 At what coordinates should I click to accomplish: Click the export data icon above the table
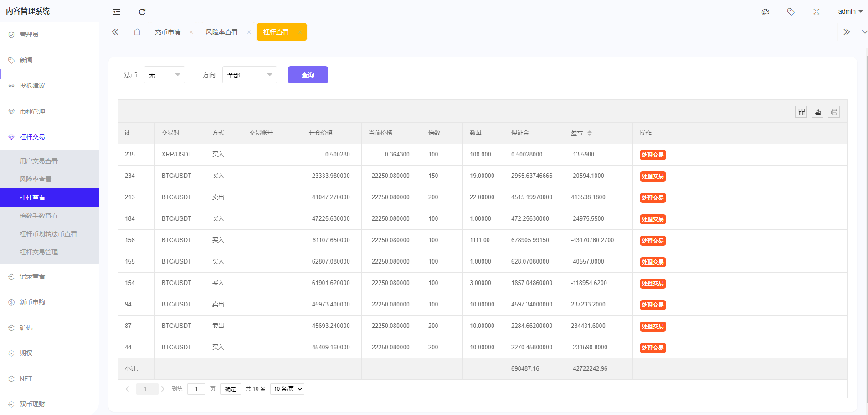coord(817,112)
